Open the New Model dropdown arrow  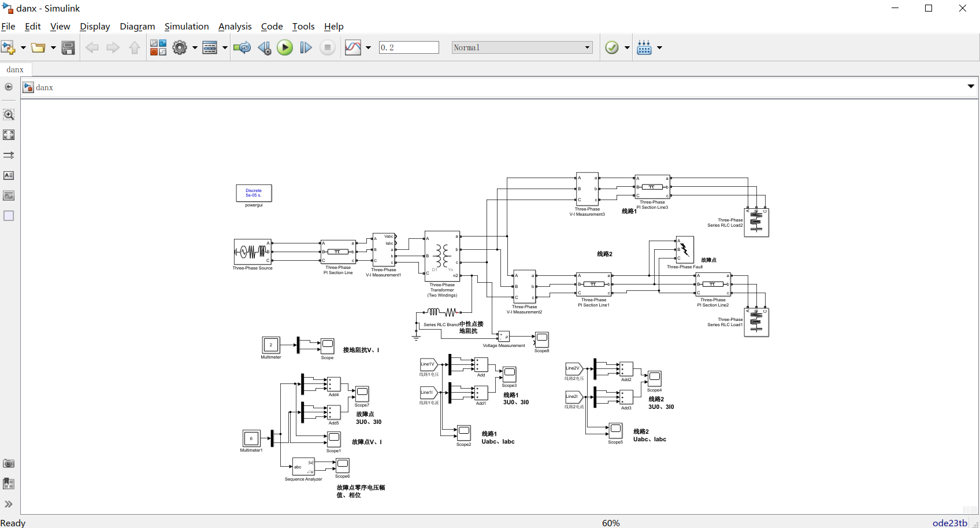click(x=23, y=47)
